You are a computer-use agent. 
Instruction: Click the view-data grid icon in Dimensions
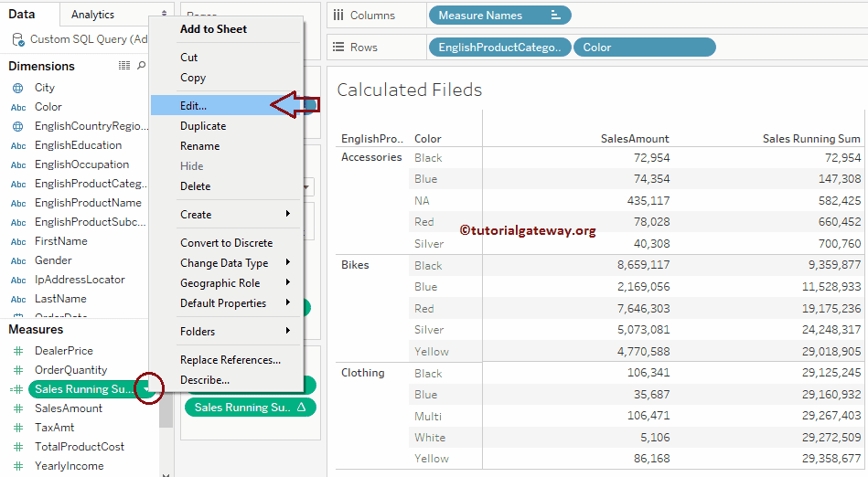pos(124,66)
